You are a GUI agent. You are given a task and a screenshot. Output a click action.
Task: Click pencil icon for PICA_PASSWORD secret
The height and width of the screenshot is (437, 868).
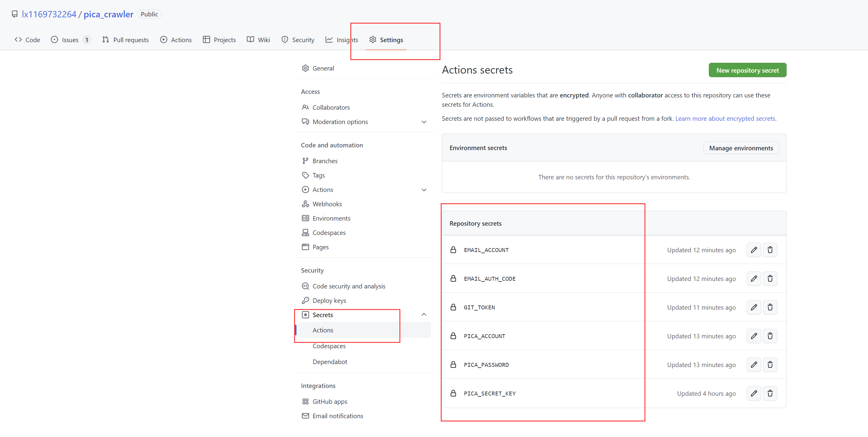[x=753, y=365]
